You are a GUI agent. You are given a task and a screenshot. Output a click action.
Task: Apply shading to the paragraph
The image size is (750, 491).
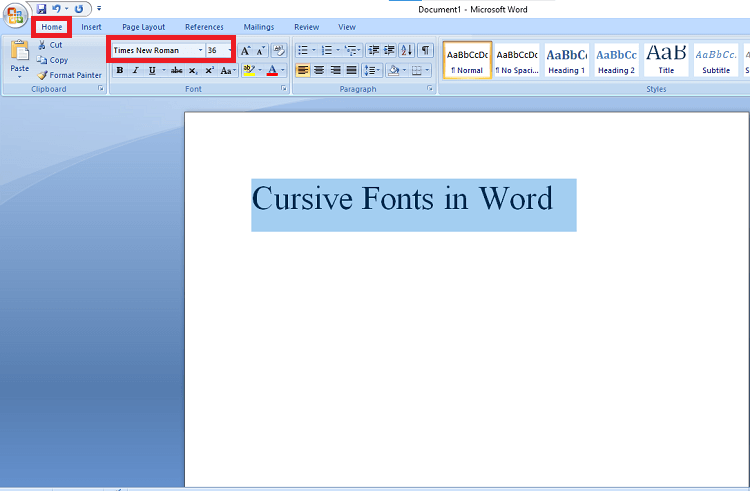tap(394, 70)
